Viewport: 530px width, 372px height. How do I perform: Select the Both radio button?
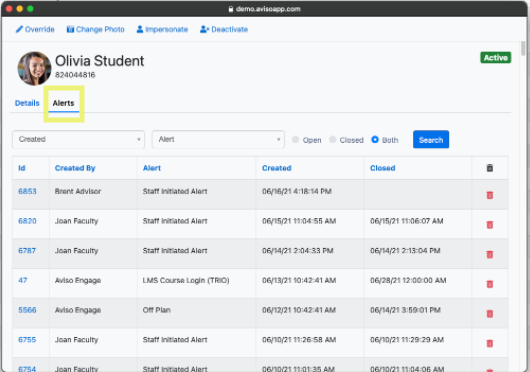(x=375, y=140)
